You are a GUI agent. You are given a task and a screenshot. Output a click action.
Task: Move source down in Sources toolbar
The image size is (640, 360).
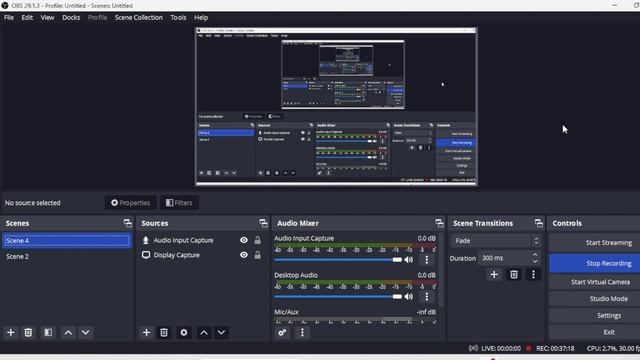(221, 333)
